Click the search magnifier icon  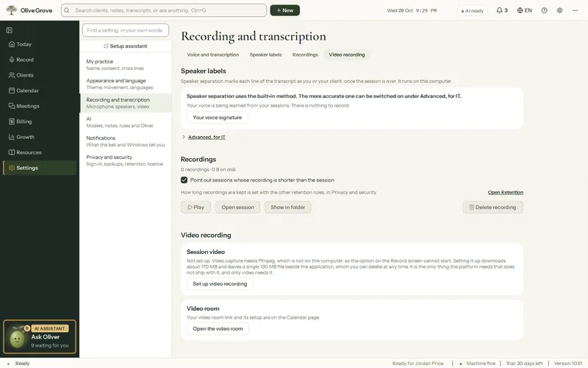point(66,10)
